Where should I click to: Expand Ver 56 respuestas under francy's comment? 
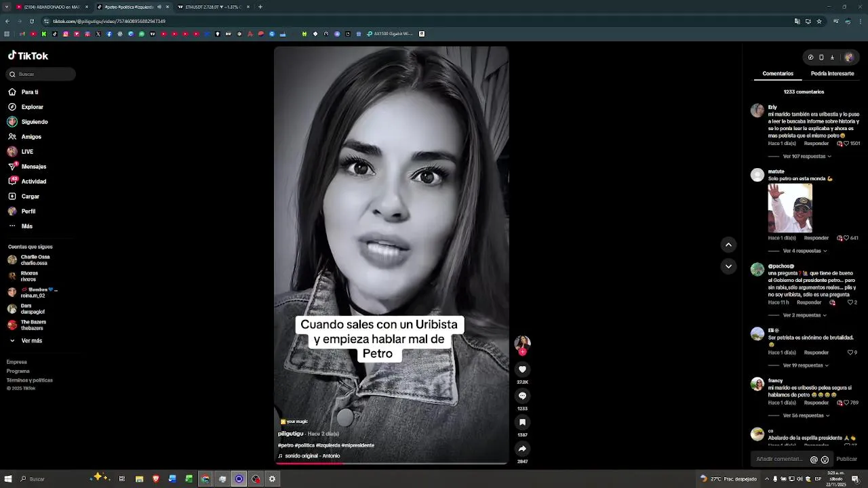coord(806,416)
